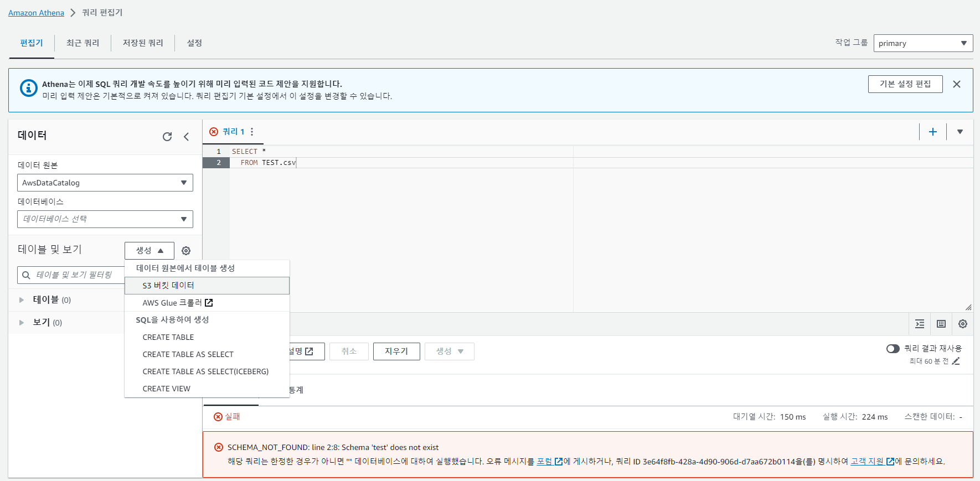This screenshot has width=980, height=481.
Task: Switch to the Recent queries tab
Action: point(82,43)
